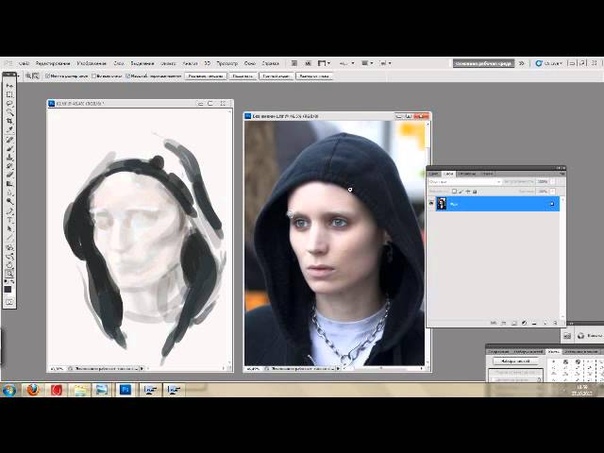Toggle lock all in Layers panel
Screen dimensions: 604x453
click(x=475, y=191)
